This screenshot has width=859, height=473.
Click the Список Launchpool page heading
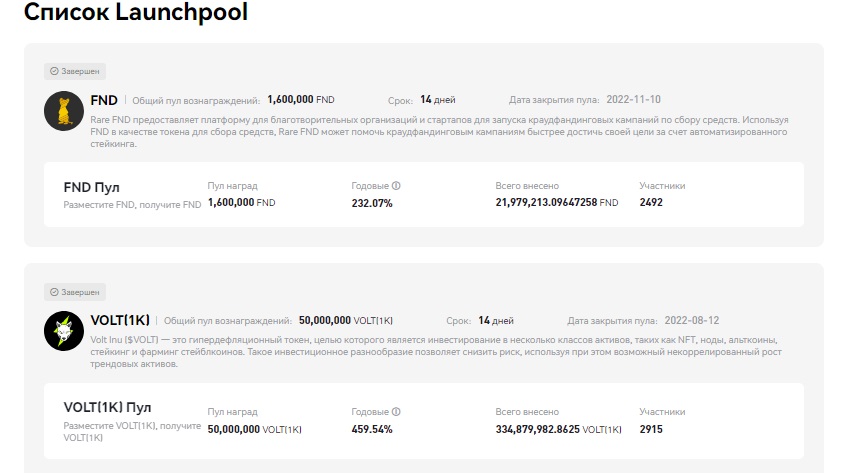point(136,14)
